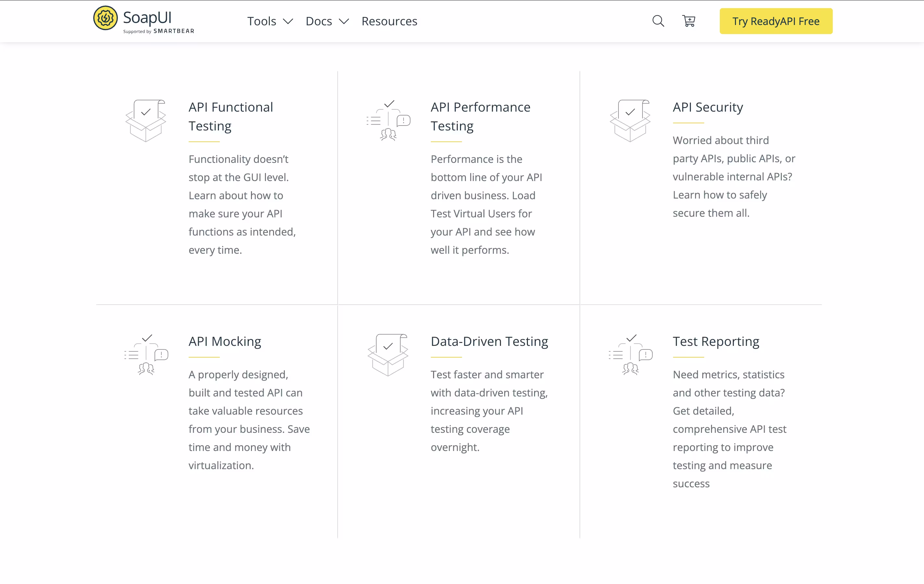Open the Docs menu
924x584 pixels.
pyautogui.click(x=319, y=21)
